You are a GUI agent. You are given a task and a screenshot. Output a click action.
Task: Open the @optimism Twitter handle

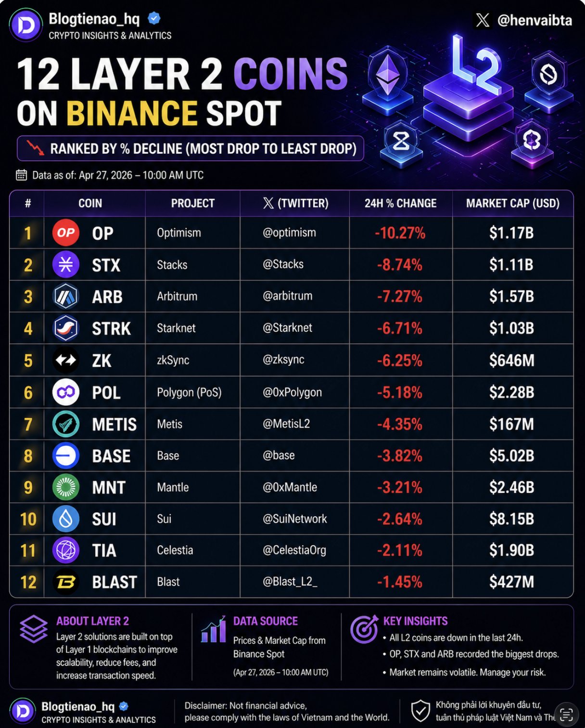pos(289,233)
